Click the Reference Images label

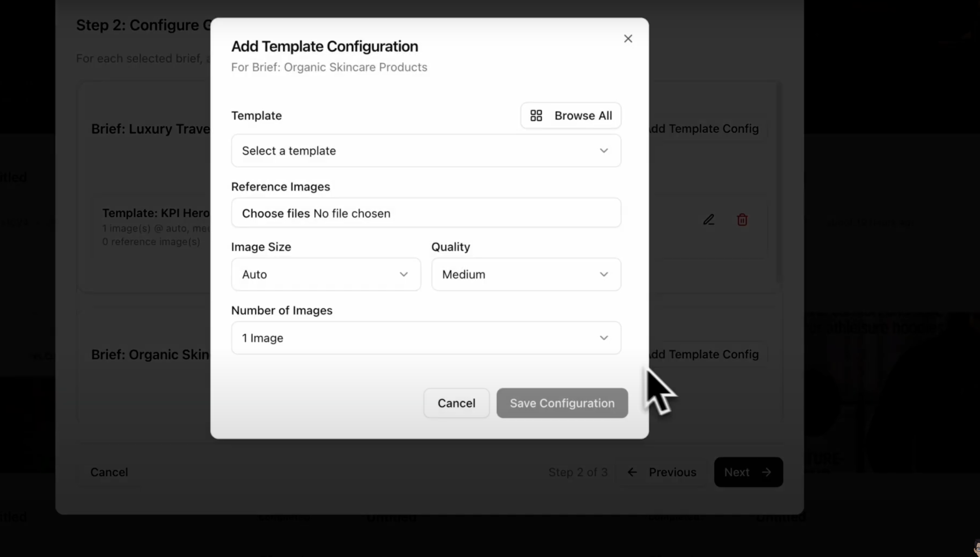pyautogui.click(x=280, y=187)
